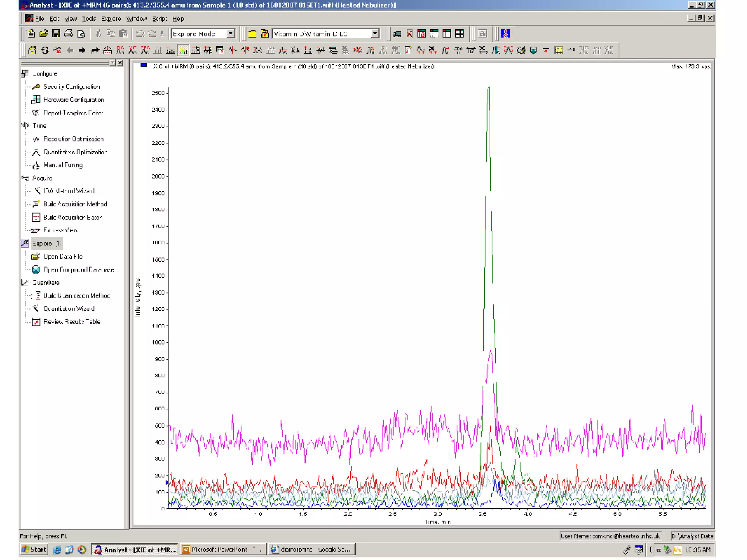Image resolution: width=747 pixels, height=560 pixels.
Task: Click Review Results Table link
Action: click(71, 322)
